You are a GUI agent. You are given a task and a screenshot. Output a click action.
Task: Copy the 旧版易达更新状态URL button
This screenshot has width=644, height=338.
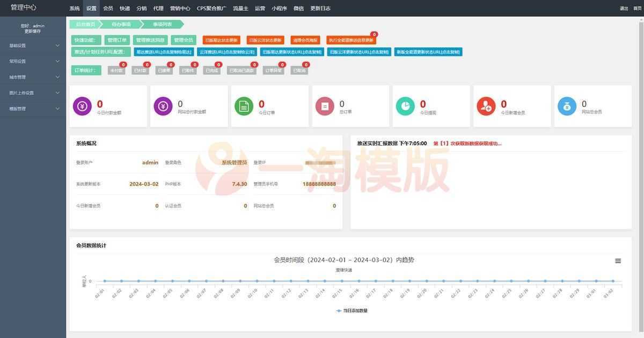click(292, 52)
